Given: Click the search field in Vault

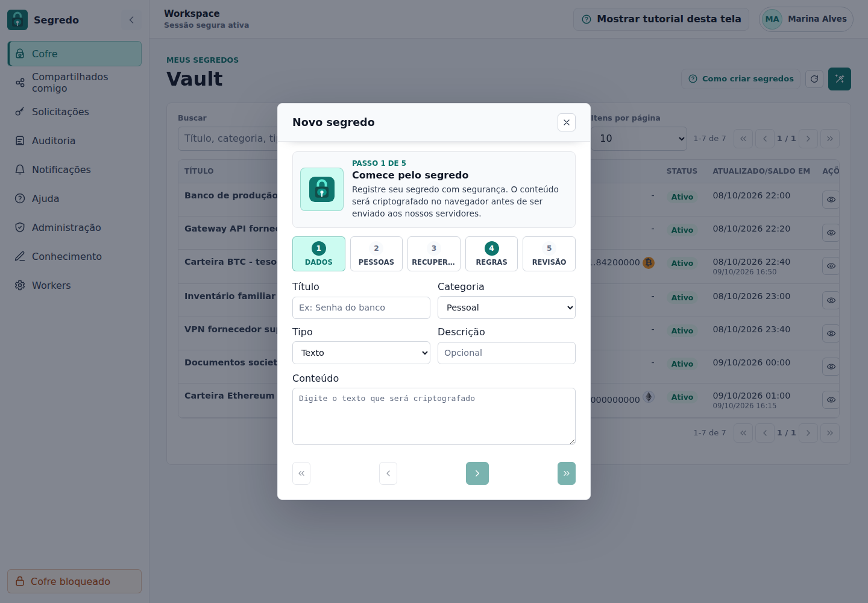Looking at the screenshot, I should (x=228, y=139).
